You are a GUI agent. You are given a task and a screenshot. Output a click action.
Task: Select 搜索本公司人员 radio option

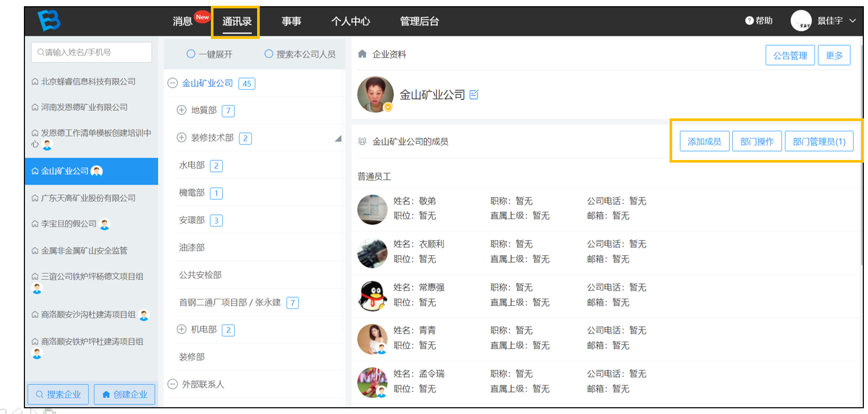269,54
